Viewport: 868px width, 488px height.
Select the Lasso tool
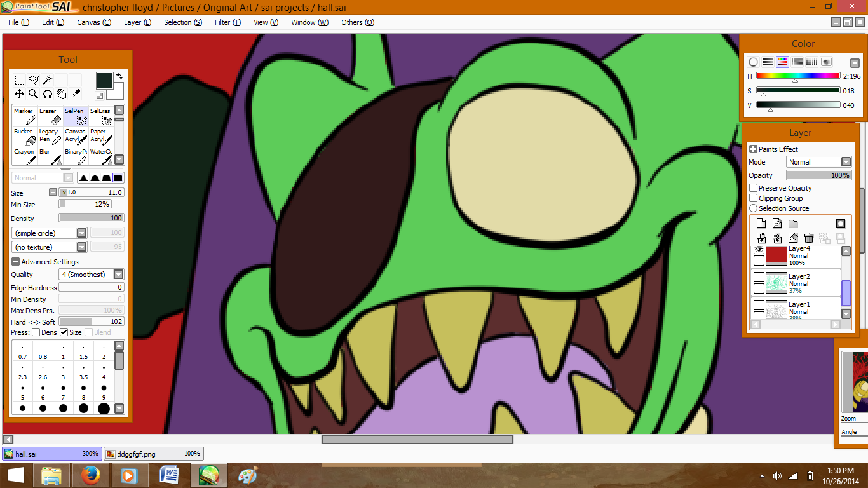point(34,80)
